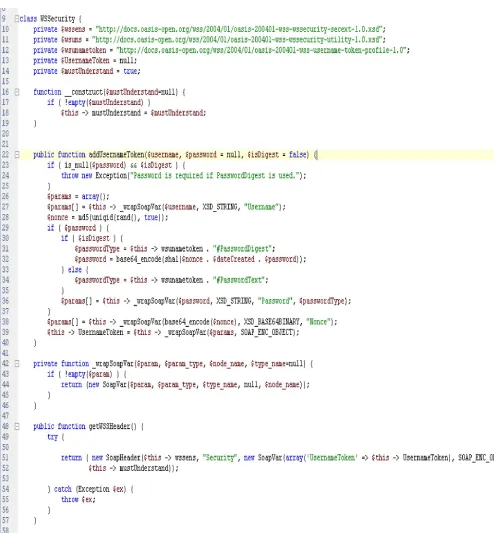Screen dimensions: 494x533
Task: Click "if ( $isDigest )" on line 30
Action: pyautogui.click(x=88, y=238)
